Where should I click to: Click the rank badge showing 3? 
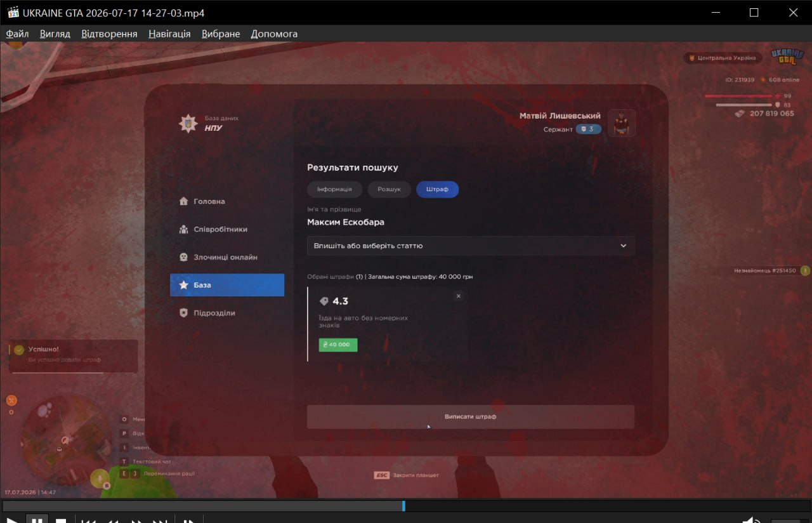click(x=588, y=129)
